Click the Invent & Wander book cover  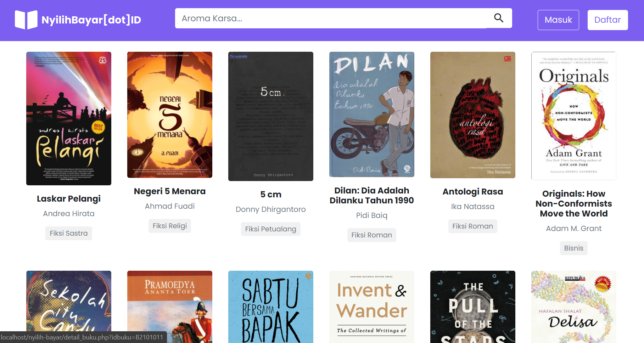372,307
